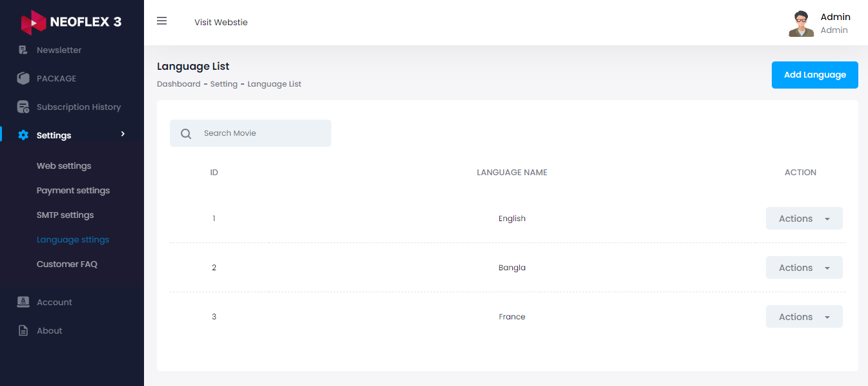Click the Newsletter sidebar icon
The width and height of the screenshot is (868, 386).
[23, 50]
